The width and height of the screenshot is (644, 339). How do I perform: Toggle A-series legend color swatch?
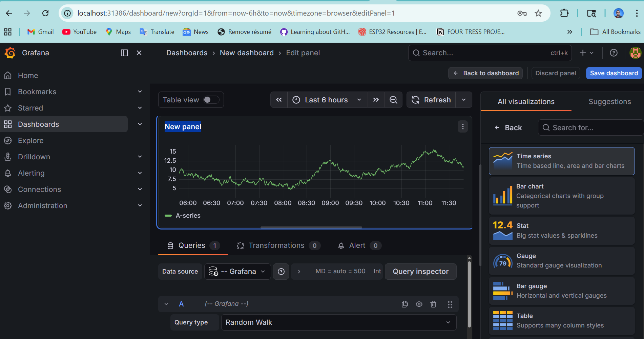(x=168, y=216)
